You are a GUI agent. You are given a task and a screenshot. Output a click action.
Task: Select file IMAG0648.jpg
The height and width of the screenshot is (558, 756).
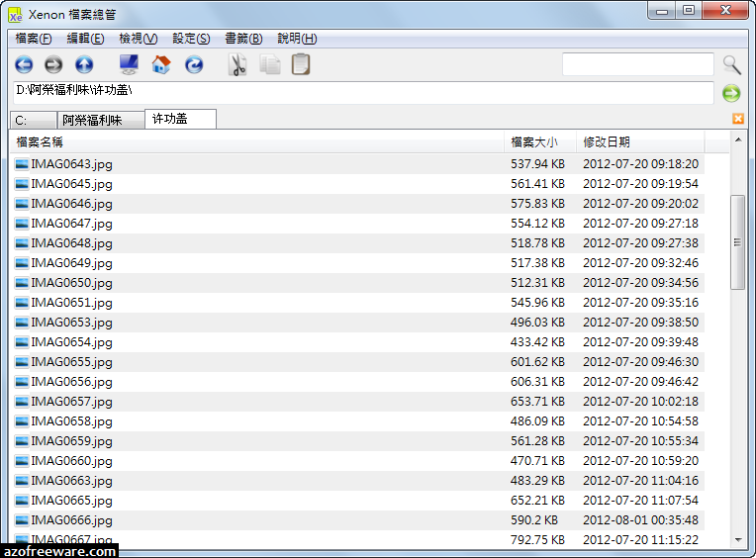point(72,243)
